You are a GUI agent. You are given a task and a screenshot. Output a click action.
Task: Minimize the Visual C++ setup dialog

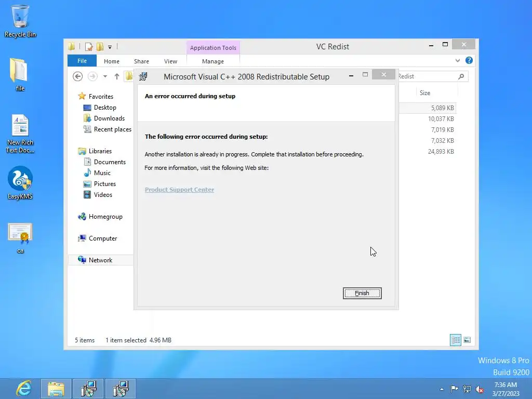[x=351, y=75]
